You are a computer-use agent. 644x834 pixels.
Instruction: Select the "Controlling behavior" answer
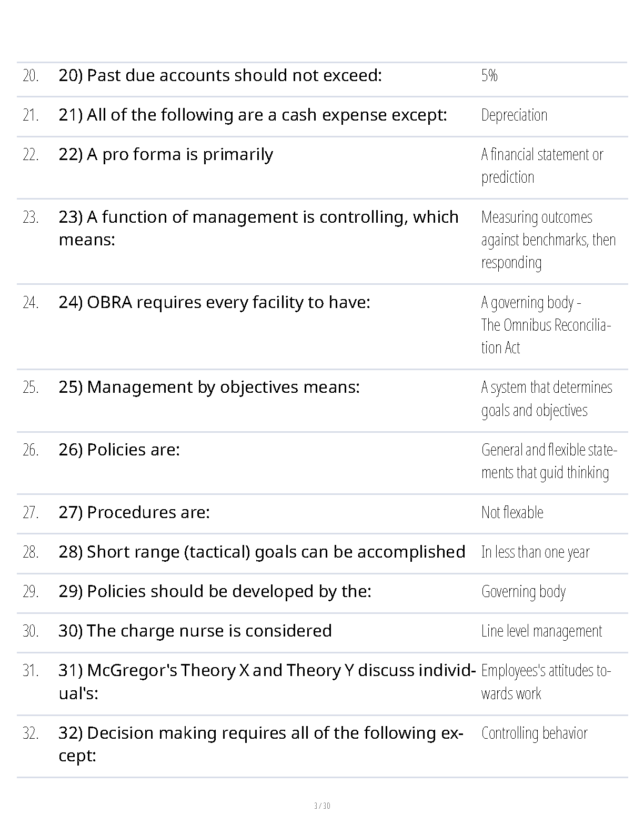[534, 733]
